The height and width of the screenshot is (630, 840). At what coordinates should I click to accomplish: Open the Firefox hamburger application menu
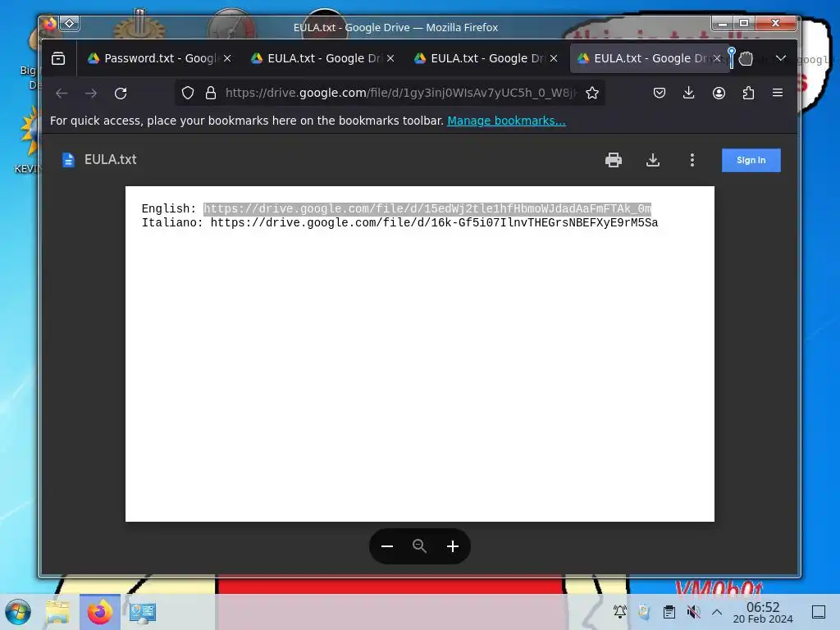click(778, 93)
